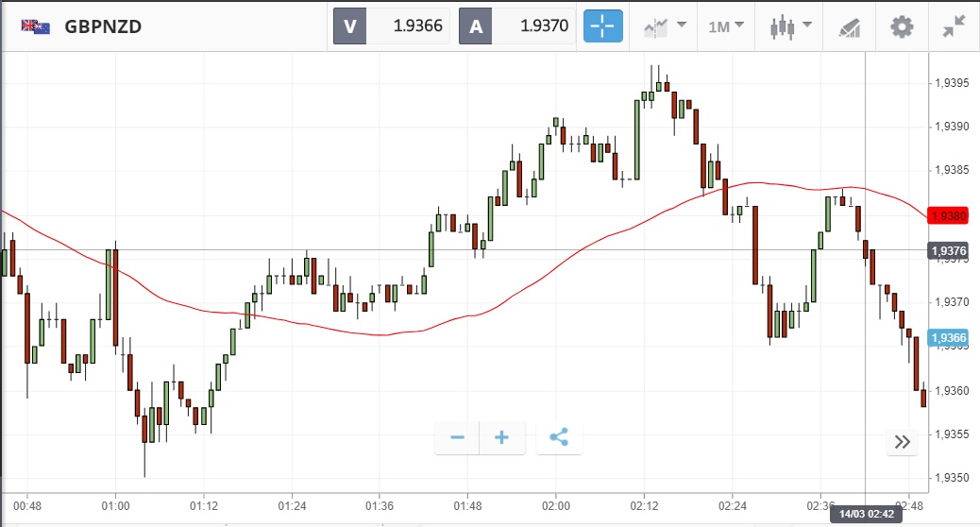
Task: Click the red 1.9380 moving average label
Action: 949,216
